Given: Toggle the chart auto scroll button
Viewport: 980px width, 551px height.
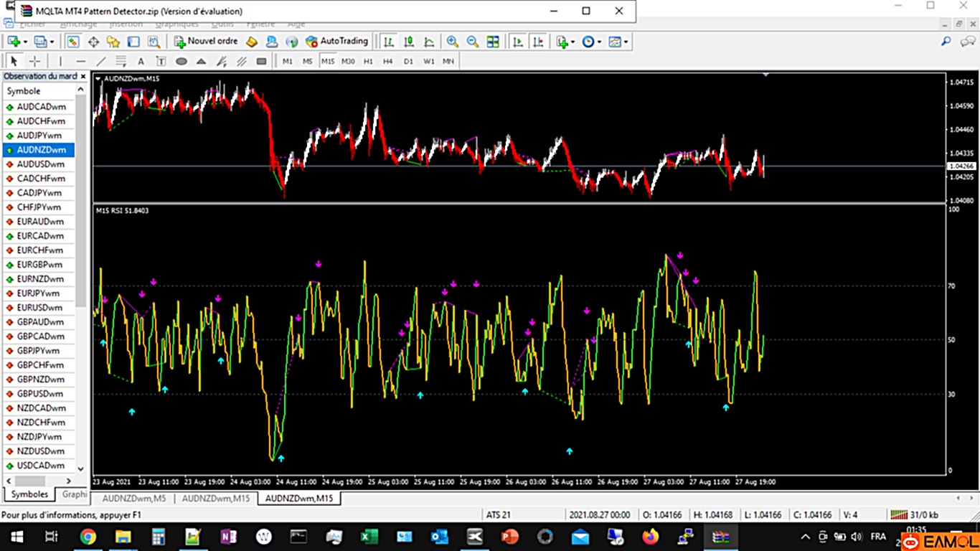Looking at the screenshot, I should (x=517, y=42).
